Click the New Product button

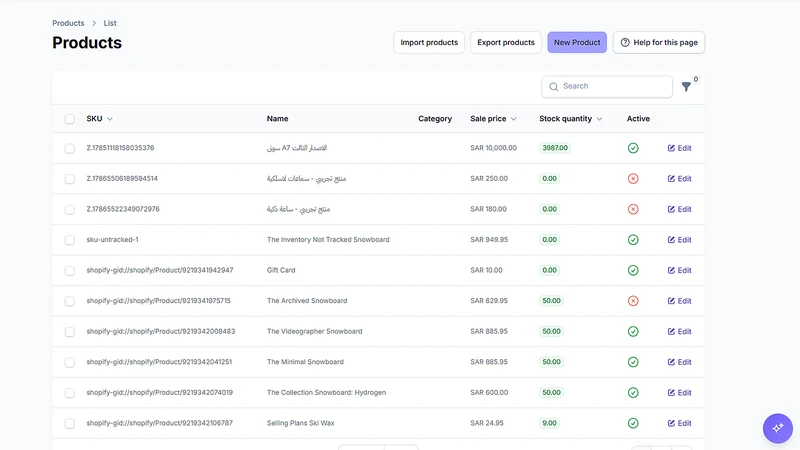[x=577, y=42]
